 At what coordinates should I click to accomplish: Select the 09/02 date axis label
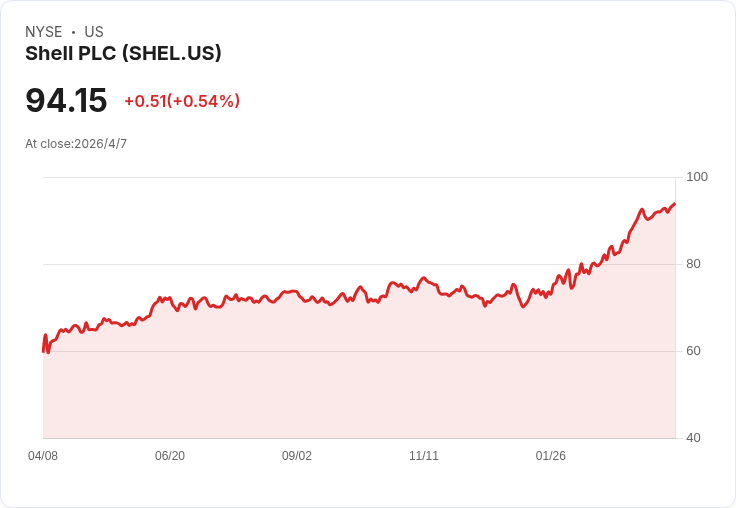click(297, 456)
